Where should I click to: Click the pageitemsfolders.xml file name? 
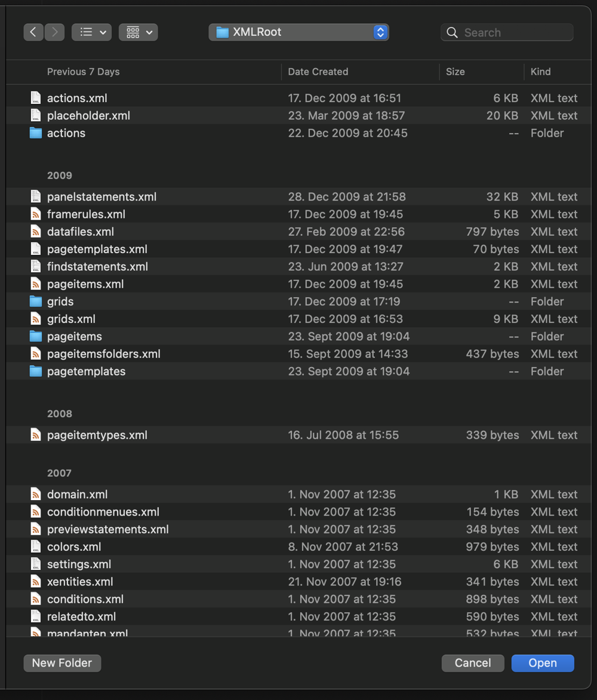pos(104,353)
